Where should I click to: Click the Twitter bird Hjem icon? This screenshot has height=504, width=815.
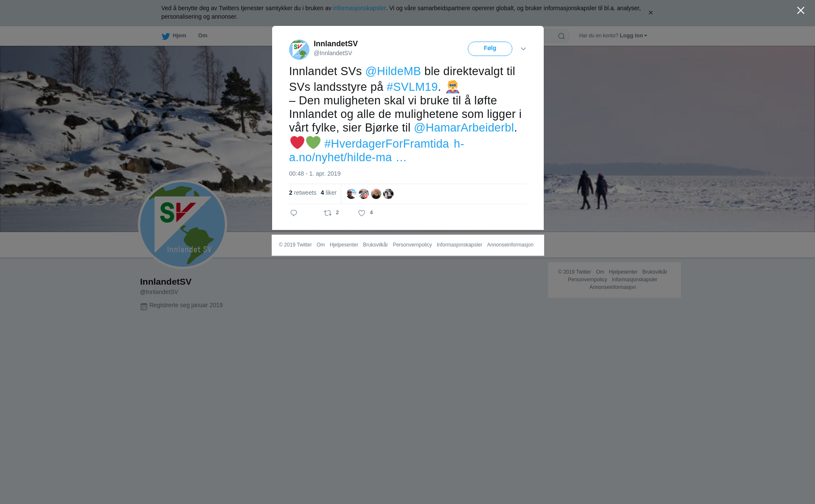166,36
